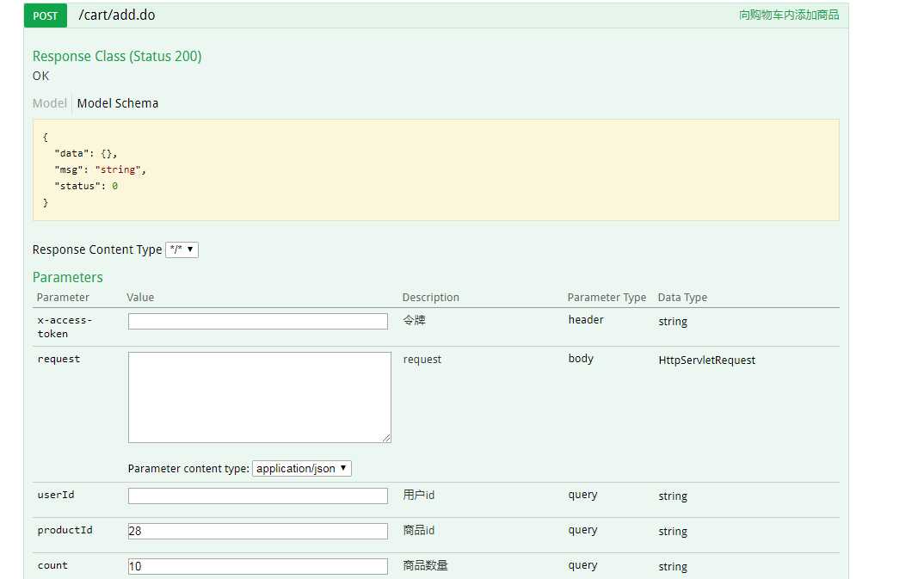924x579 pixels.
Task: Click the Parameters section heading
Action: pyautogui.click(x=68, y=277)
